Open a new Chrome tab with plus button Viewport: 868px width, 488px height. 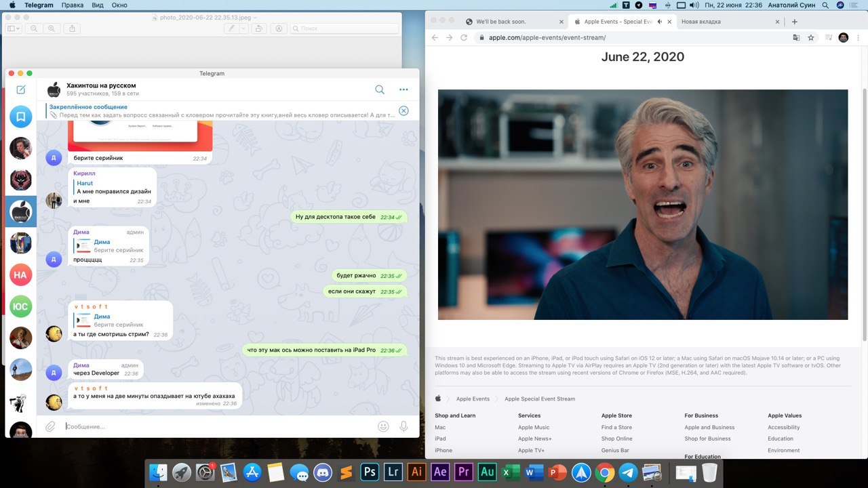tap(795, 22)
